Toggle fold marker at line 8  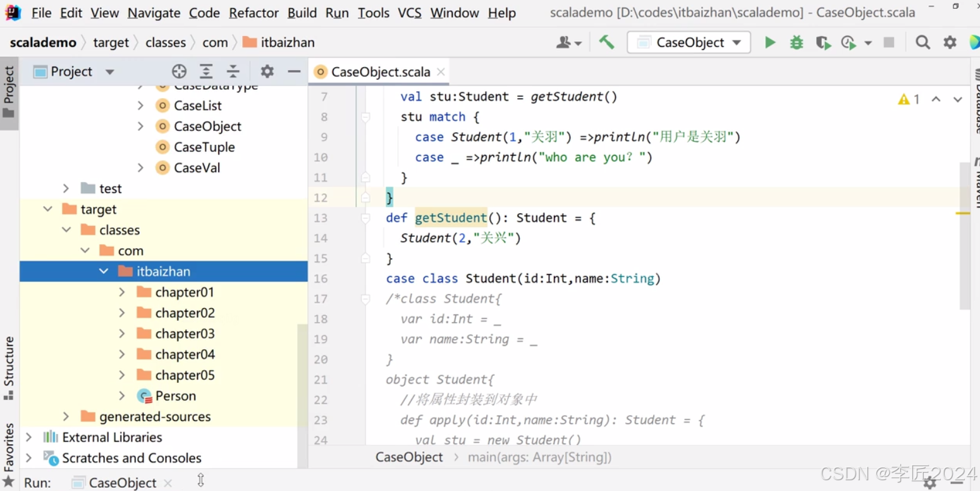tap(365, 117)
